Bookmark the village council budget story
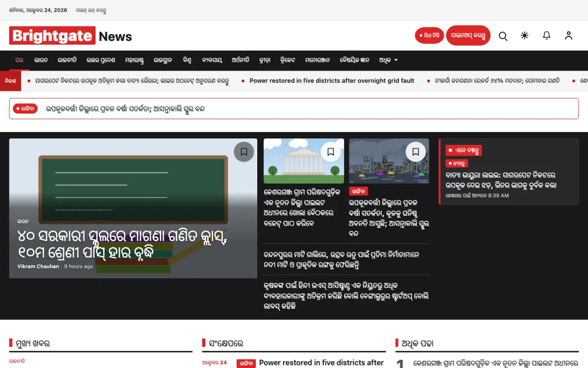 click(x=331, y=152)
